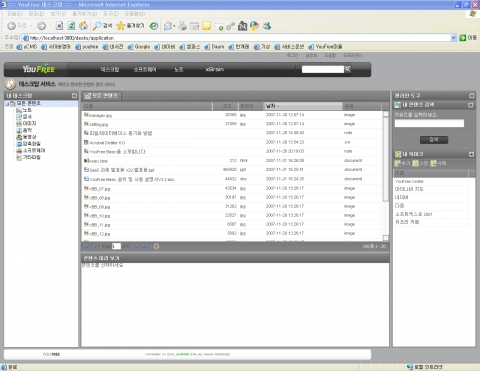Viewport: 480px width, 371px height.
Task: Open the IE History icon
Action: (154, 26)
